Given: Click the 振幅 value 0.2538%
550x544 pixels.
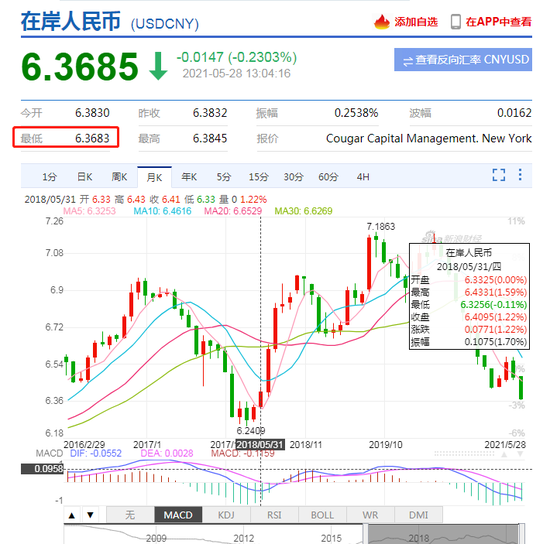Looking at the screenshot, I should coord(356,113).
